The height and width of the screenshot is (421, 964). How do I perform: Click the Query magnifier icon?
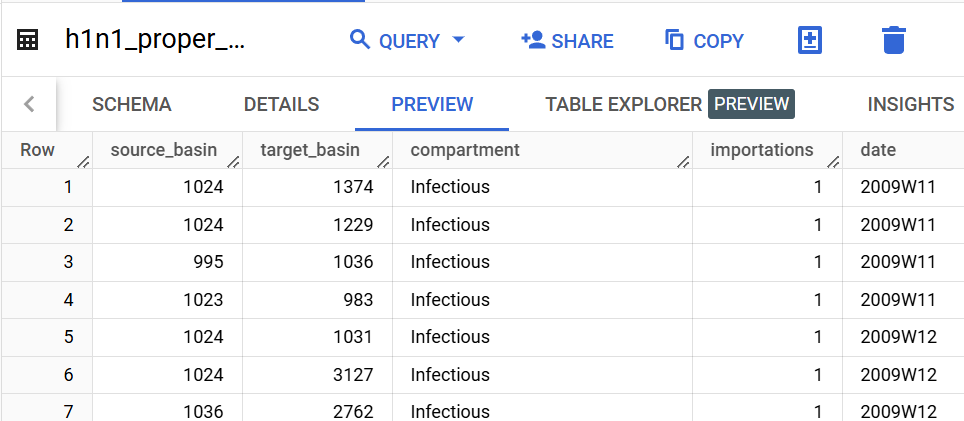[360, 40]
